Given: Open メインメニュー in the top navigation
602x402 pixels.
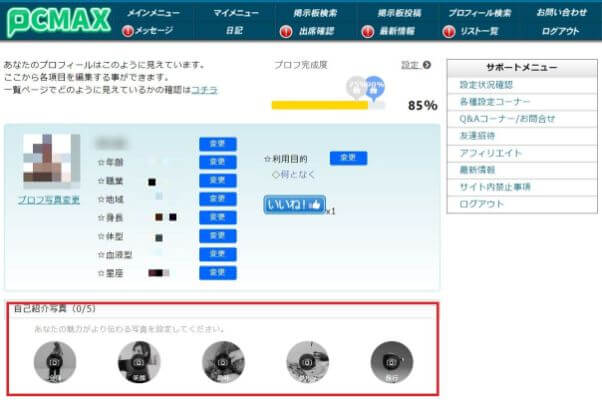Looking at the screenshot, I should pos(153,13).
